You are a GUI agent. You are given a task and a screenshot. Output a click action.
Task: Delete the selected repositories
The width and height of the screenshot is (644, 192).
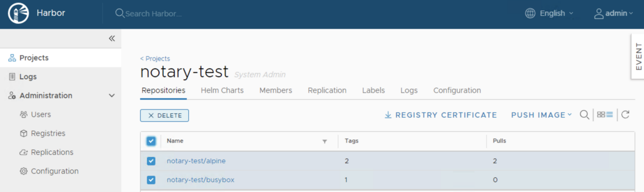pos(164,116)
